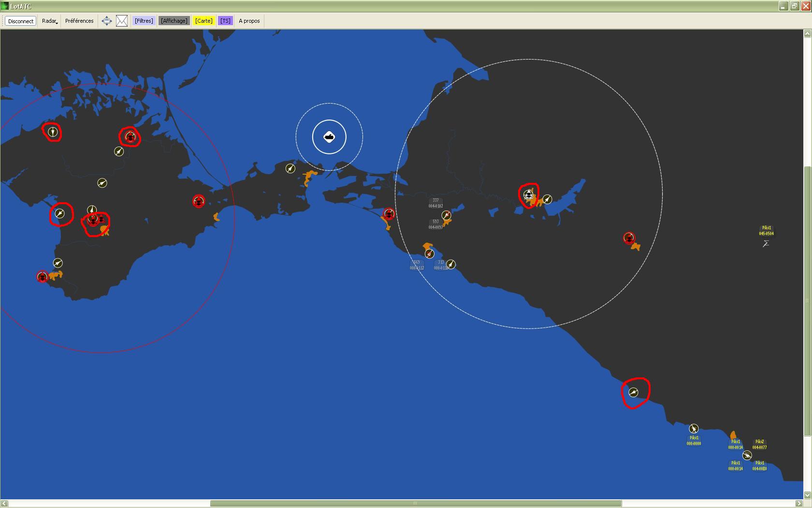812x508 pixels.
Task: Toggle the purple [TS] panel
Action: click(x=225, y=21)
